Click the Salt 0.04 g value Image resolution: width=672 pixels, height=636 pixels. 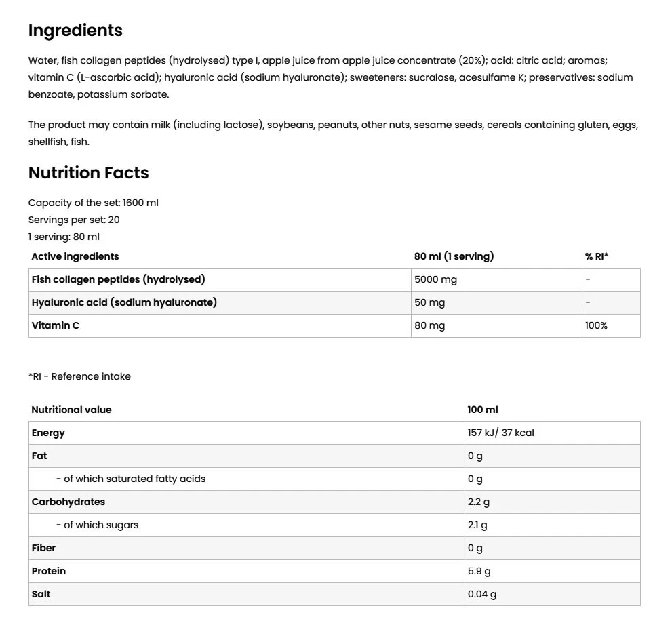click(482, 594)
